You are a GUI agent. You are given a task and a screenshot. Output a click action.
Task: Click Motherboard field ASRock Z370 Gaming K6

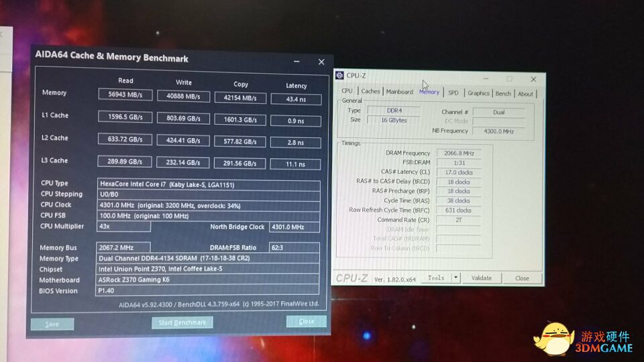(x=207, y=280)
